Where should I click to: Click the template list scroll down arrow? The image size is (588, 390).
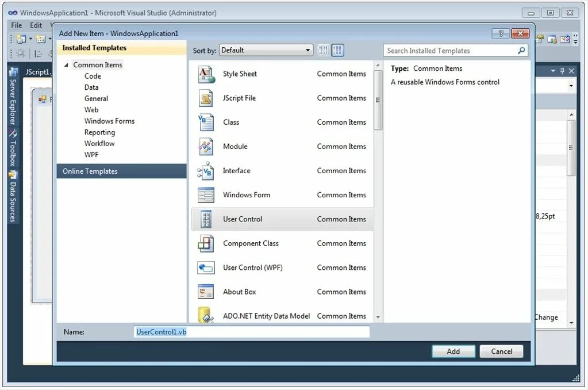pyautogui.click(x=378, y=317)
